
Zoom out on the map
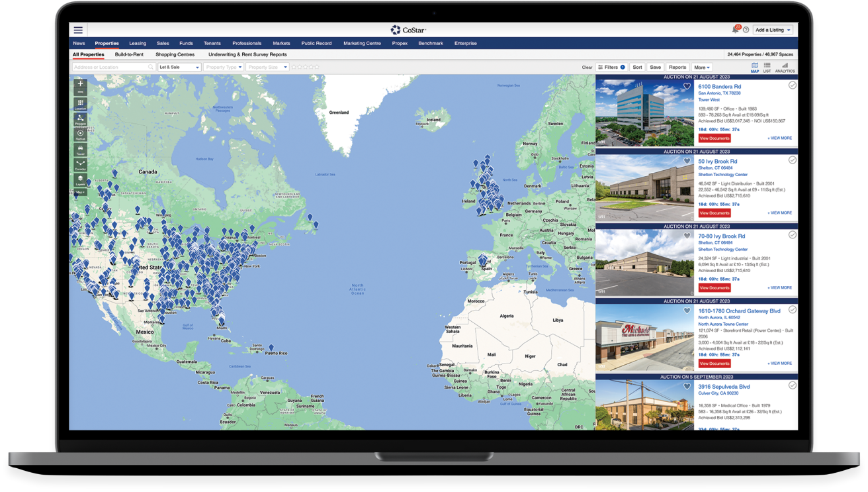tap(80, 93)
